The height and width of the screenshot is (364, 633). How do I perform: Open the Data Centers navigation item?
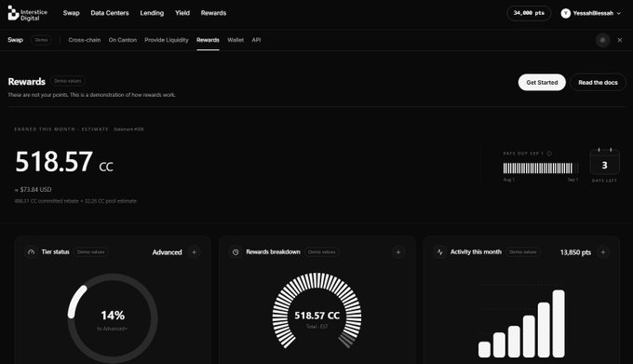(110, 13)
